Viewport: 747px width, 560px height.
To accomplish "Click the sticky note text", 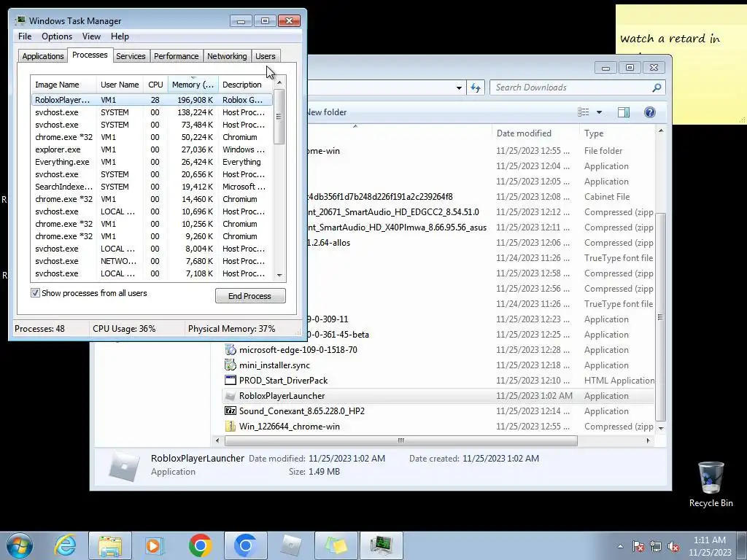I will (670, 39).
